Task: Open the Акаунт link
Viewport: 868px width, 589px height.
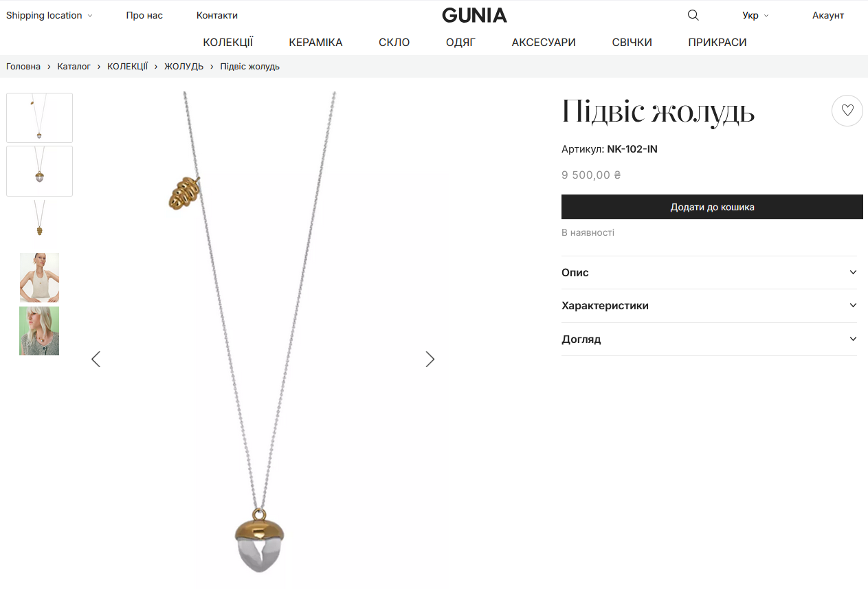Action: point(827,15)
